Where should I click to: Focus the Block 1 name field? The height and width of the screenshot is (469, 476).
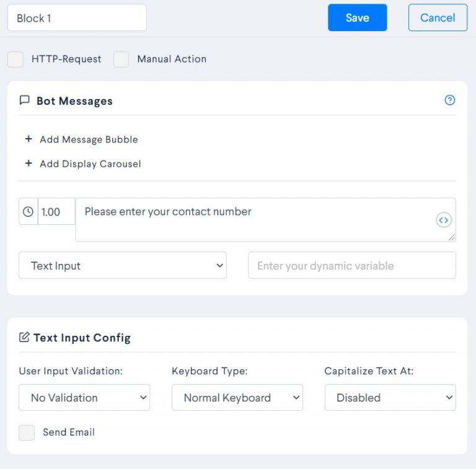(x=77, y=17)
